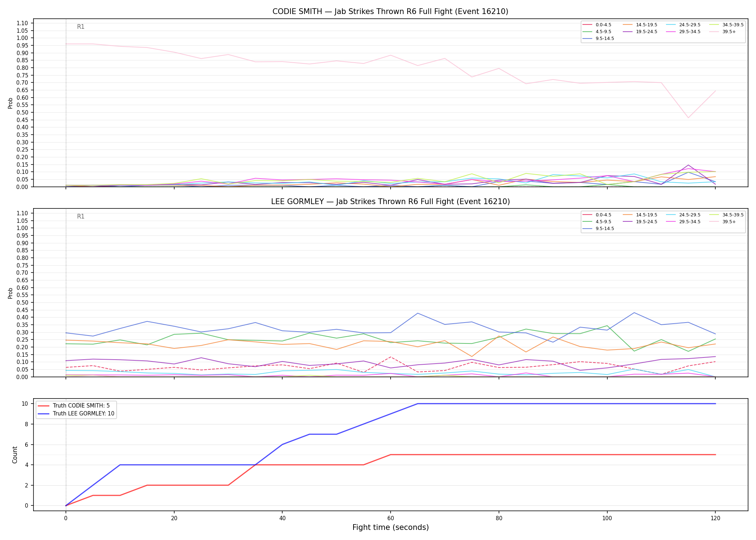The width and height of the screenshot is (756, 540).
Task: Click the '1.00' y-tick in LEE GORMLEY chart
Action: (22, 228)
